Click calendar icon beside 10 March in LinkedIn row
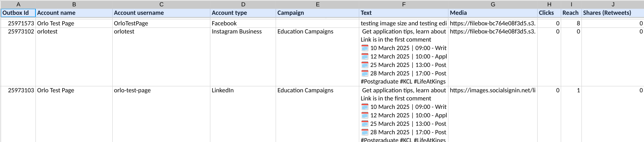The height and width of the screenshot is (142, 644). point(365,107)
